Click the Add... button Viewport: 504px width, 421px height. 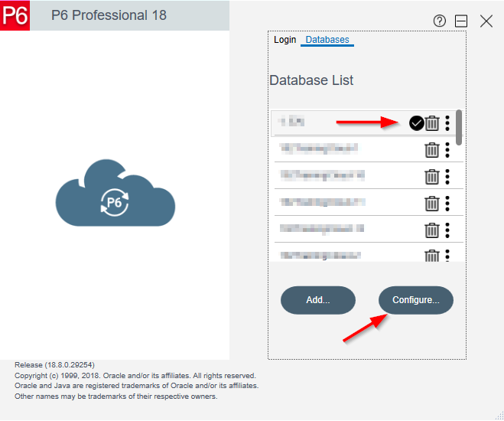317,300
